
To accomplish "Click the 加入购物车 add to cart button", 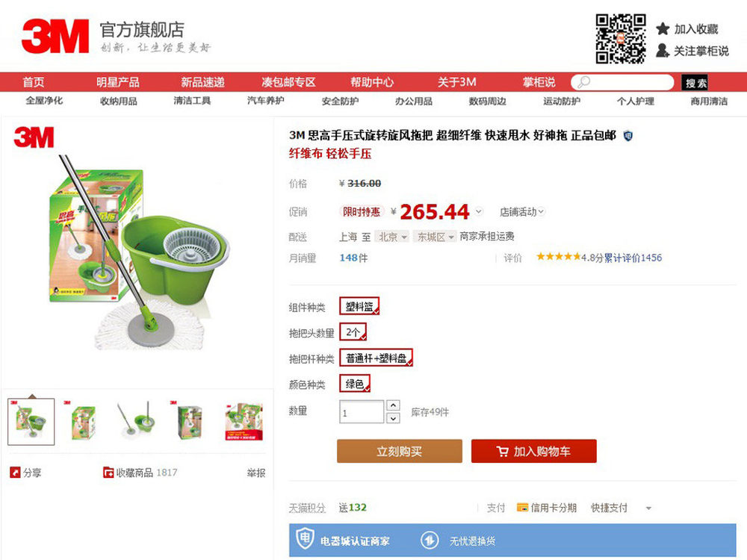I will [533, 451].
